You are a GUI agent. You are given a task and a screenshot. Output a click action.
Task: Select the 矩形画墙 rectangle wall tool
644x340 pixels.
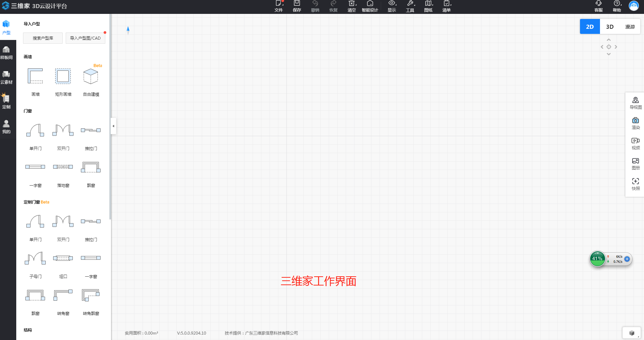(63, 82)
